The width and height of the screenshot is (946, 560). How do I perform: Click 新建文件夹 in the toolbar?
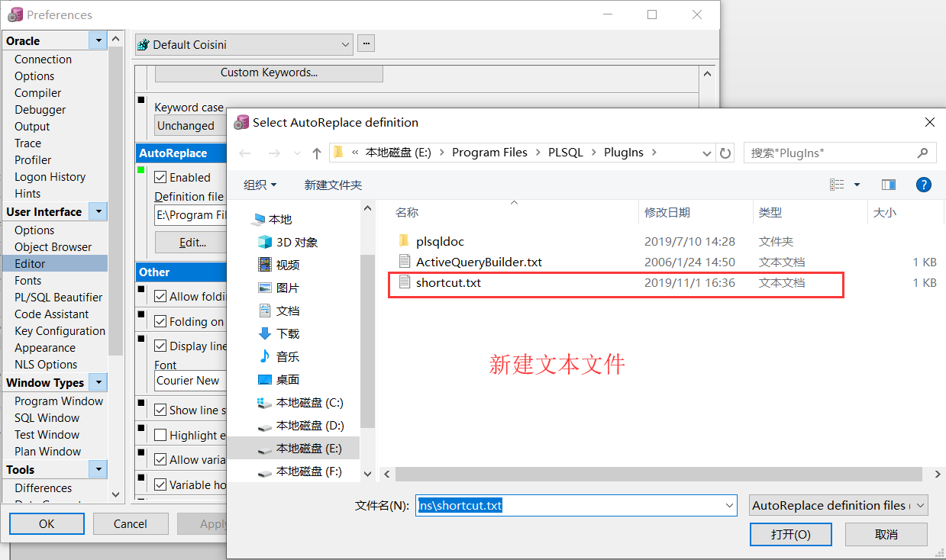point(333,185)
